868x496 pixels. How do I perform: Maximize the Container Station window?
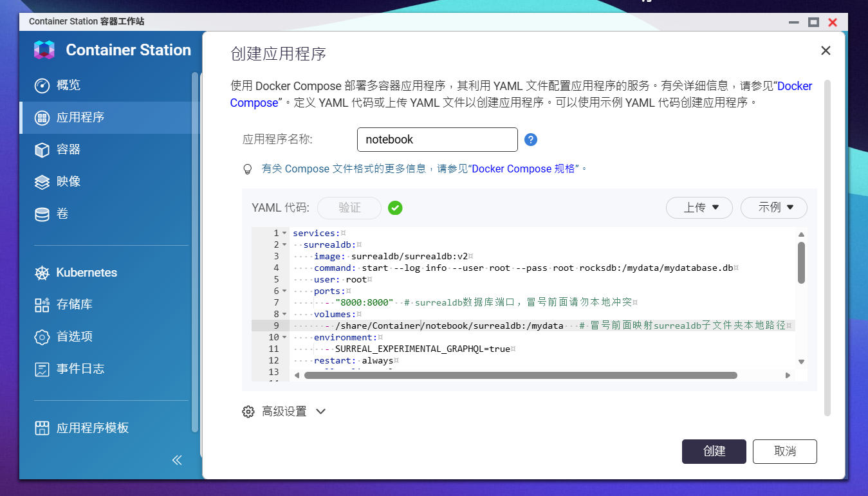coord(813,23)
